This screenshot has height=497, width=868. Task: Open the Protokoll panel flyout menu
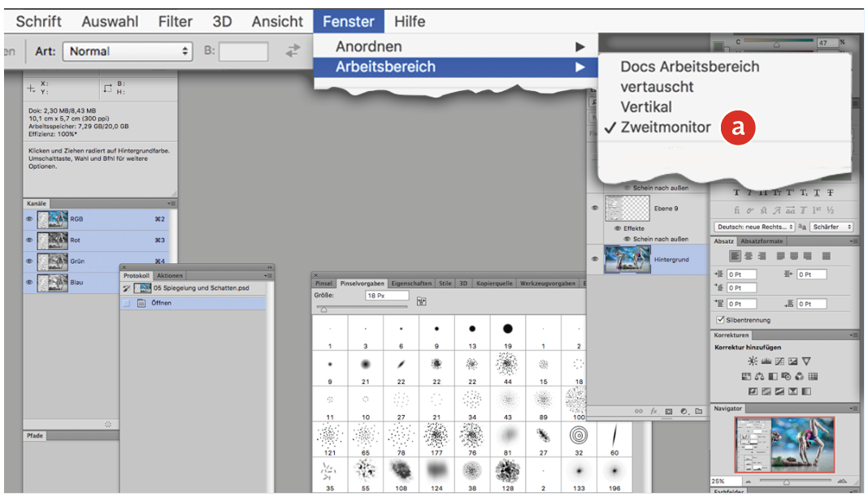point(268,275)
